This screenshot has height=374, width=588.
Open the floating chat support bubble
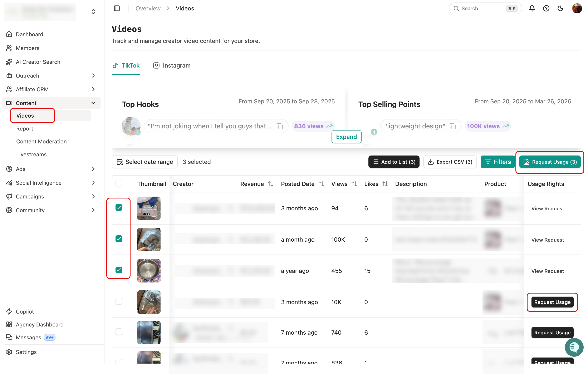tap(574, 347)
